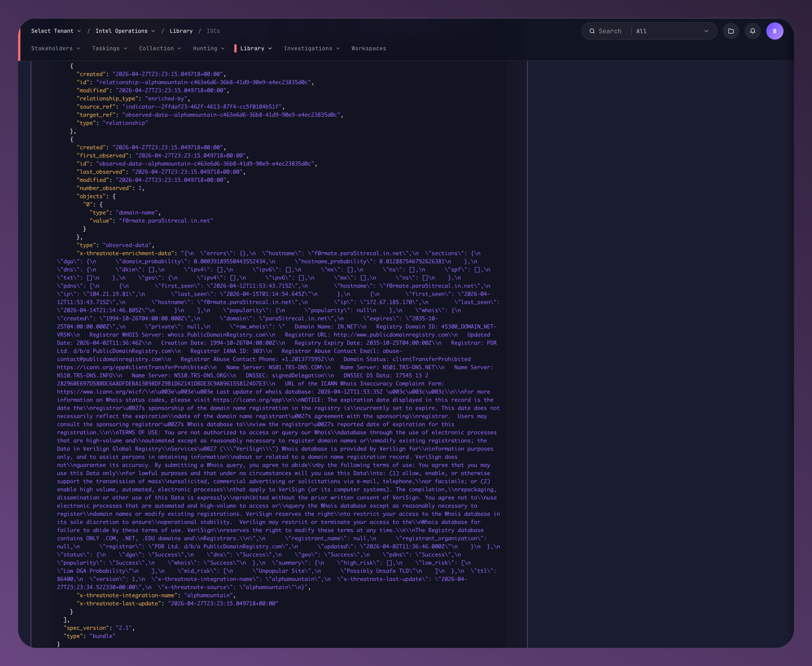Go to Workspaces
This screenshot has width=812, height=666.
[369, 48]
